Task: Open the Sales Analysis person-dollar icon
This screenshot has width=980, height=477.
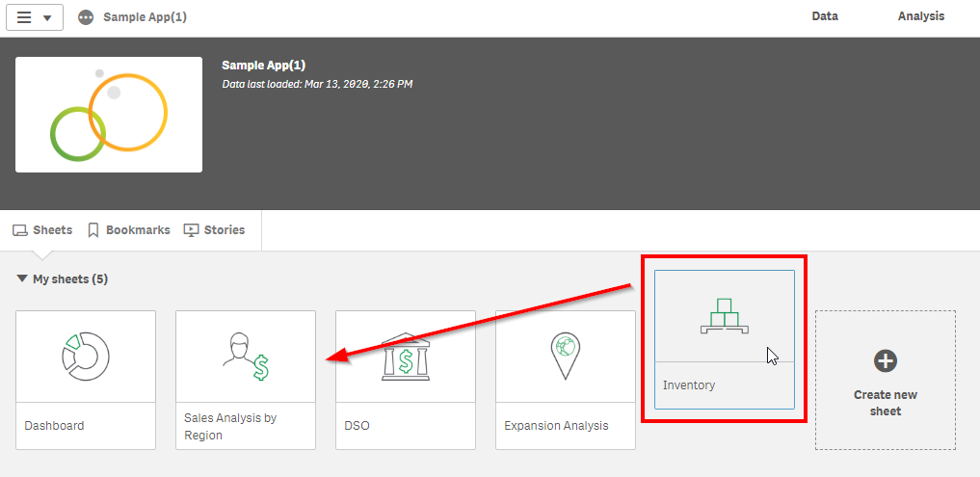Action: click(x=246, y=357)
